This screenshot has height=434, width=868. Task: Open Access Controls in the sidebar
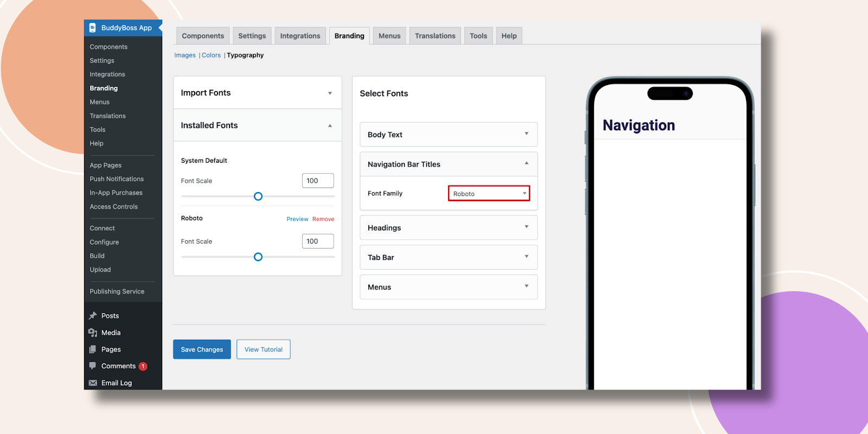(x=114, y=207)
